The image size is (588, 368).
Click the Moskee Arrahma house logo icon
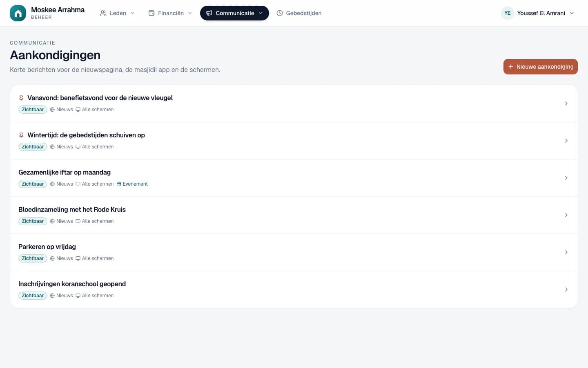click(x=18, y=13)
